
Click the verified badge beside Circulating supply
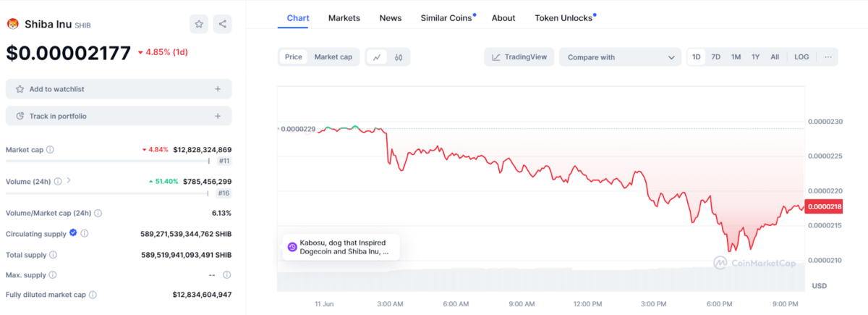pyautogui.click(x=73, y=233)
